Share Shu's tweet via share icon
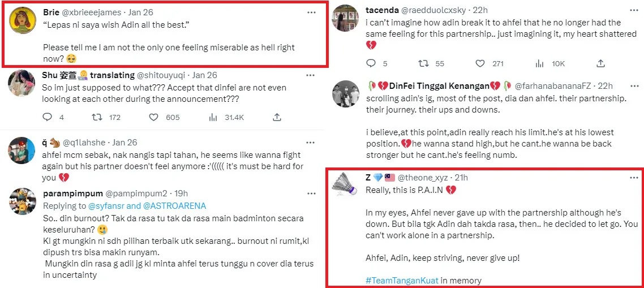This screenshot has height=288, width=644. [x=277, y=117]
